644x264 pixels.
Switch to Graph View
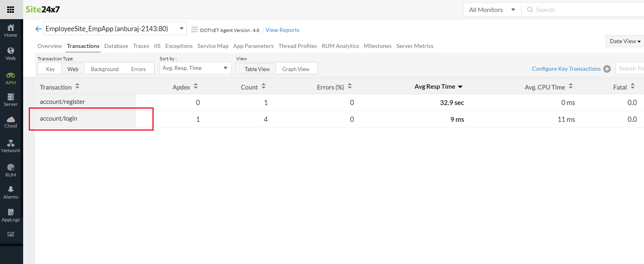[x=295, y=69]
